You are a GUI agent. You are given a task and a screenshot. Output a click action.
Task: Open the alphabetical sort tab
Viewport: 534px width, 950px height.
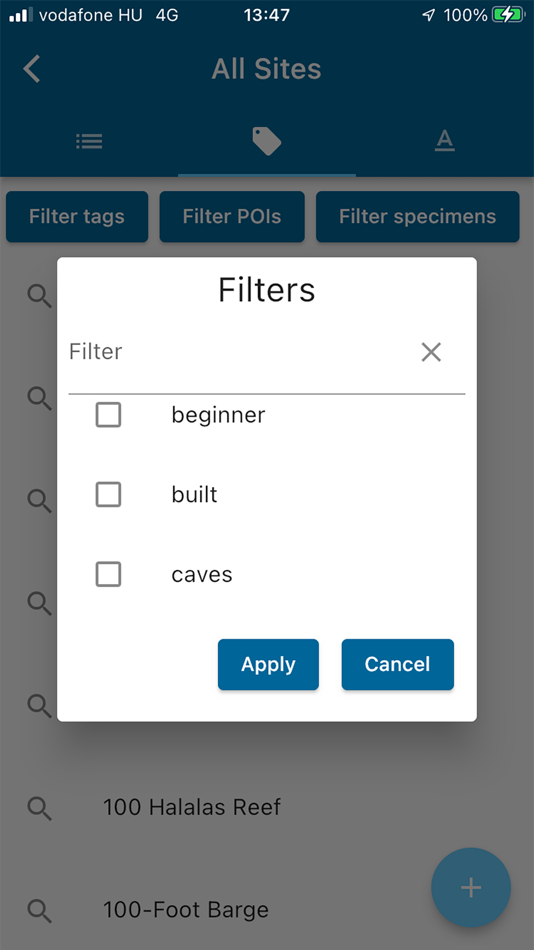(444, 141)
